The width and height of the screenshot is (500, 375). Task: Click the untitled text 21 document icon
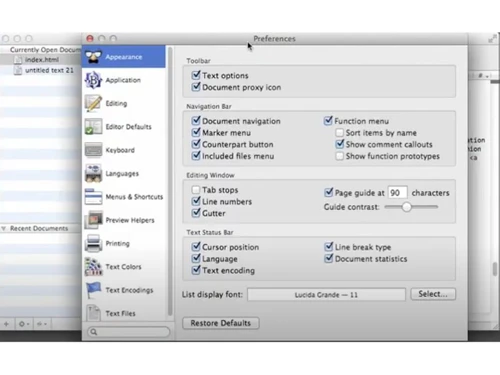[x=18, y=70]
